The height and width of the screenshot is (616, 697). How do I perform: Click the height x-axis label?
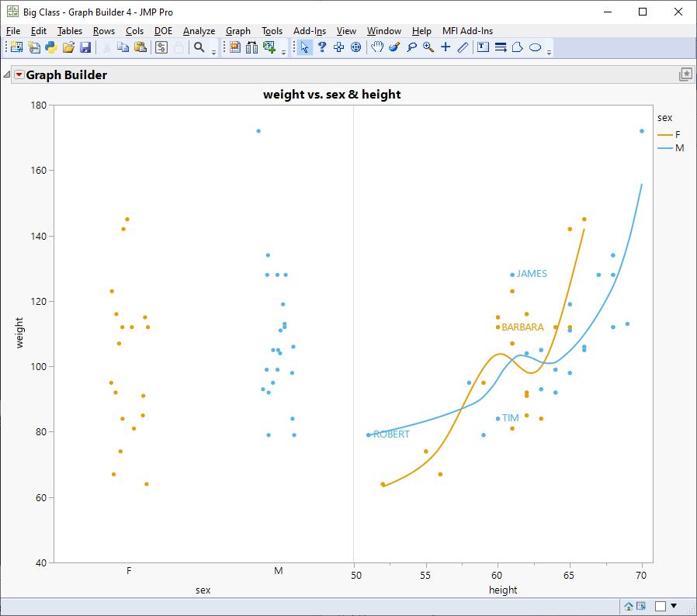point(503,590)
